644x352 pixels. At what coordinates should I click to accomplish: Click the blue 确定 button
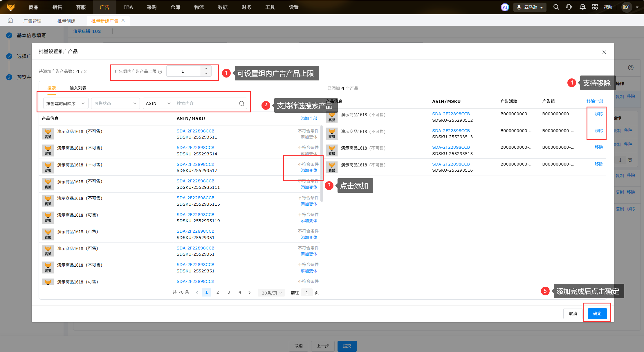tap(597, 313)
